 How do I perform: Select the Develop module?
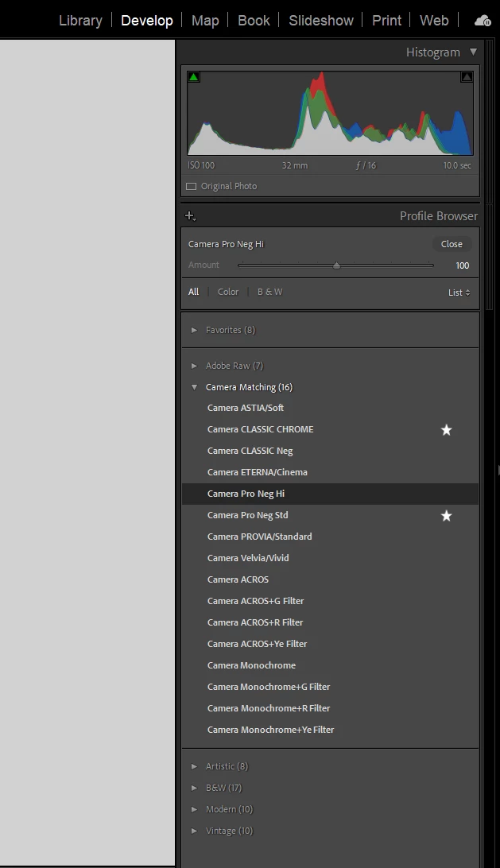147,21
